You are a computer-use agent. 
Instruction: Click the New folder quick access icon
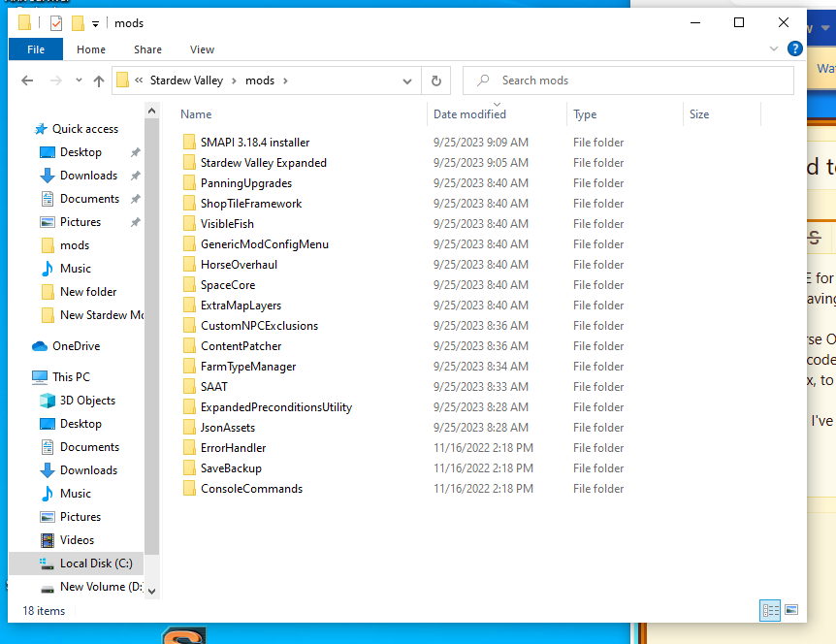[x=78, y=23]
